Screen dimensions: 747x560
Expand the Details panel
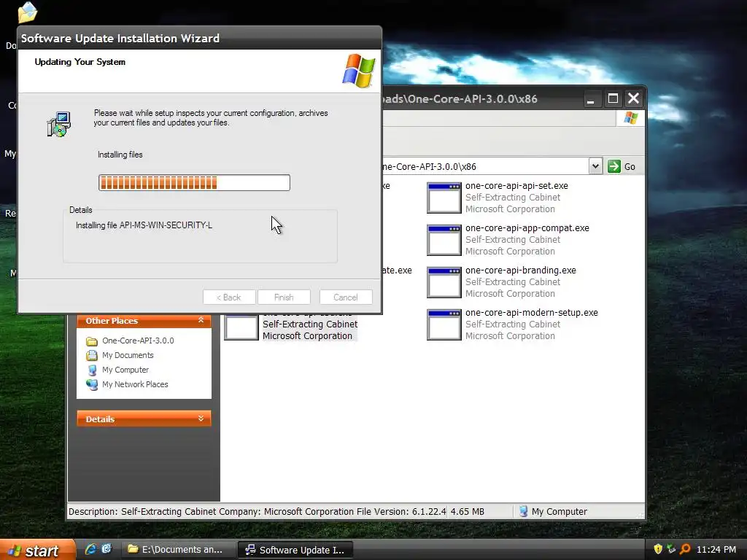[x=201, y=419]
